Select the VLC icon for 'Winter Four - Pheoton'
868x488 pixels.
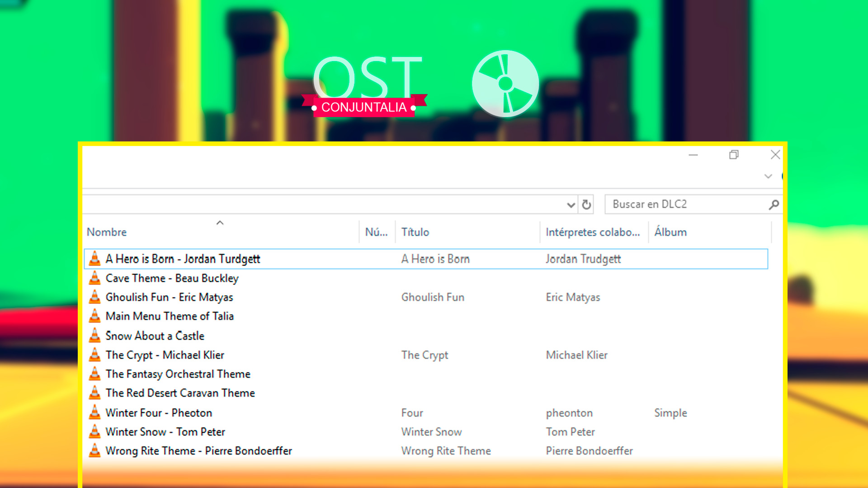click(x=94, y=413)
